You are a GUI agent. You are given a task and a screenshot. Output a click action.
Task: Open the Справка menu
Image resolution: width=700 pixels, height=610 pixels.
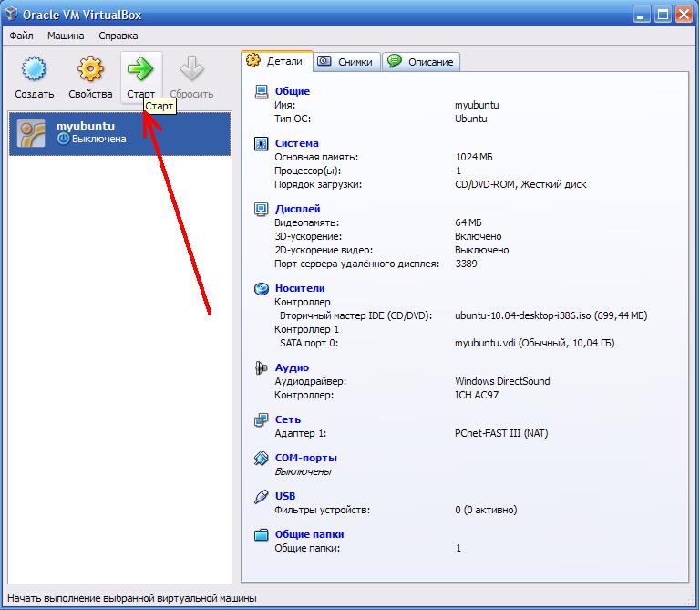[118, 36]
